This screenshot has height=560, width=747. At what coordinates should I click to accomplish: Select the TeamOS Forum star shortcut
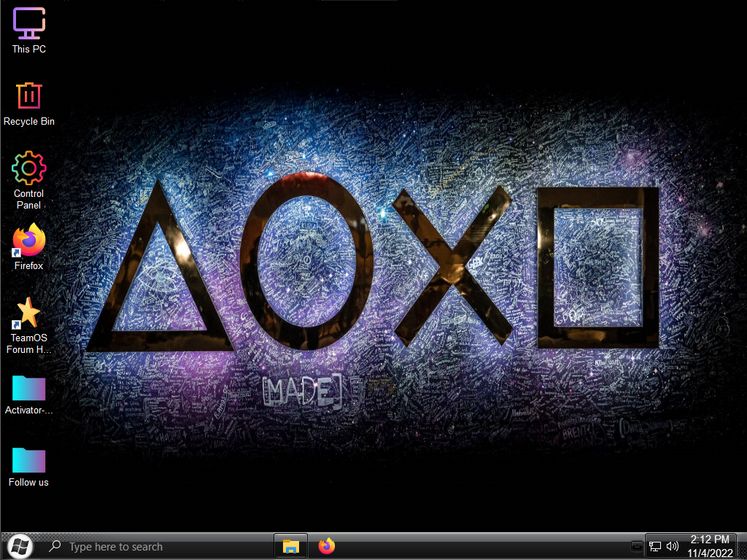tap(28, 326)
